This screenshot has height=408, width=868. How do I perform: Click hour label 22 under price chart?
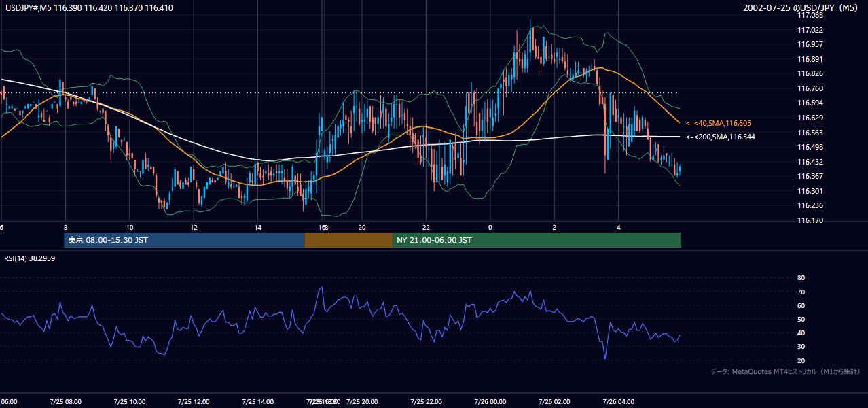[426, 227]
